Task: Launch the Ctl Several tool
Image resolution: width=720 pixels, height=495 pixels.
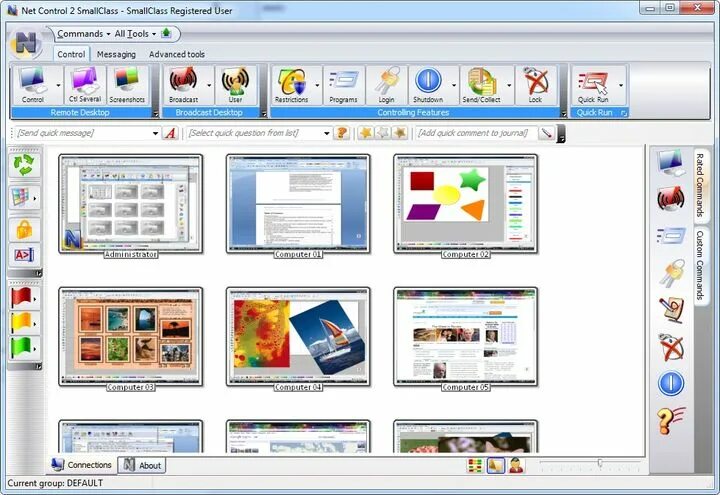Action: tap(84, 85)
